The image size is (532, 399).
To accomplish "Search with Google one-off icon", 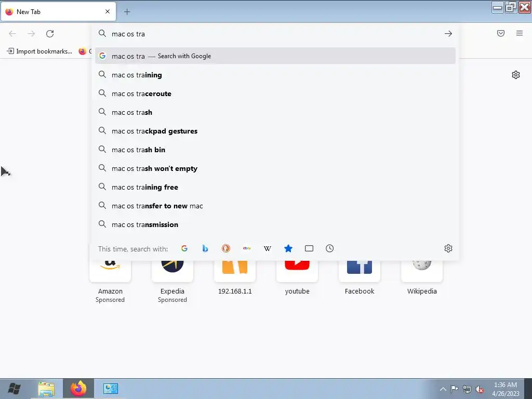I will click(184, 248).
